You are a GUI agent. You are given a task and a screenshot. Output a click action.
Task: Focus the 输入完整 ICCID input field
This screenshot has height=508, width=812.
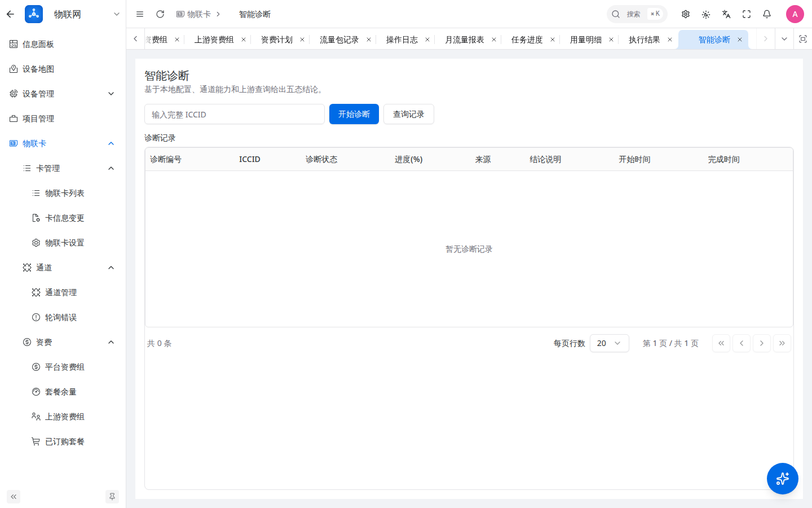pyautogui.click(x=235, y=114)
